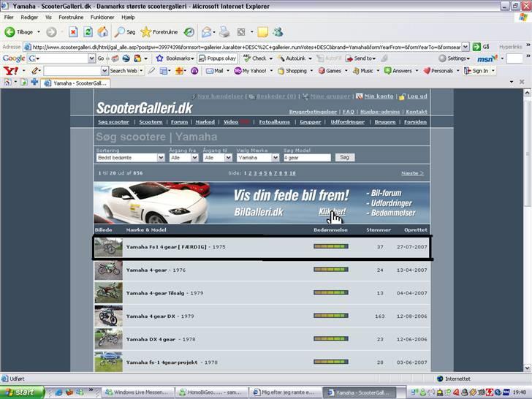This screenshot has width=532, height=399.
Task: Expand the Bookmarks dropdown arrow
Action: [192, 58]
